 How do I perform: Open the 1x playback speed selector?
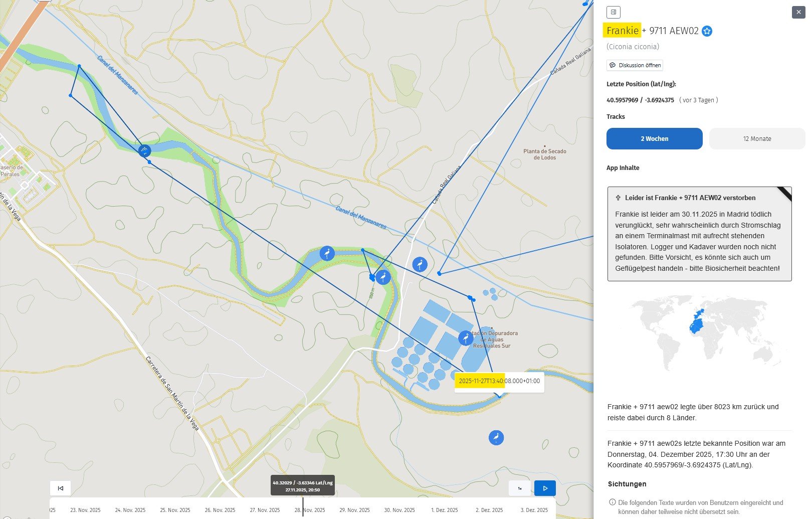[520, 488]
